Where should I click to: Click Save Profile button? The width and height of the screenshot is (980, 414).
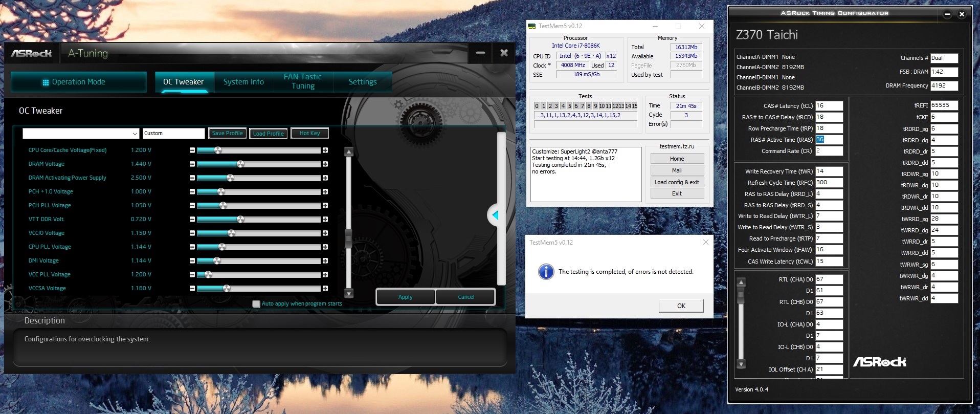228,134
